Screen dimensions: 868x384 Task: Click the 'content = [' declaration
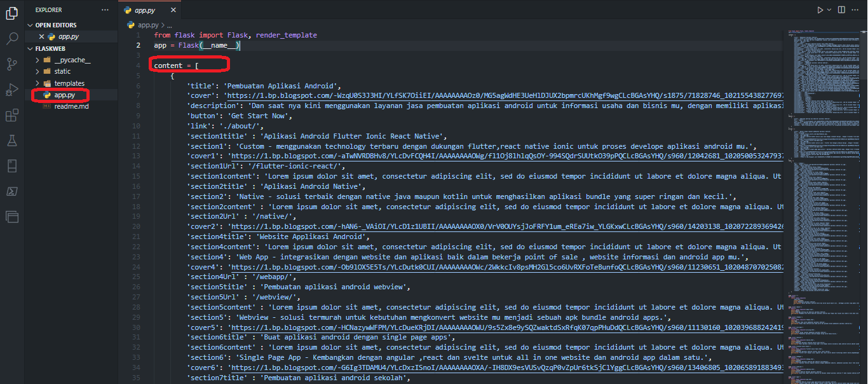coord(177,65)
